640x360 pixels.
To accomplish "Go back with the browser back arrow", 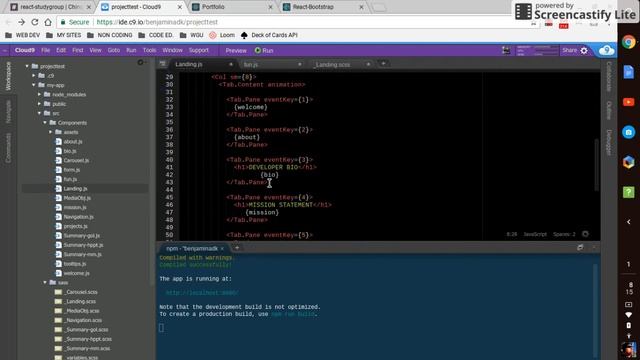I will point(8,22).
